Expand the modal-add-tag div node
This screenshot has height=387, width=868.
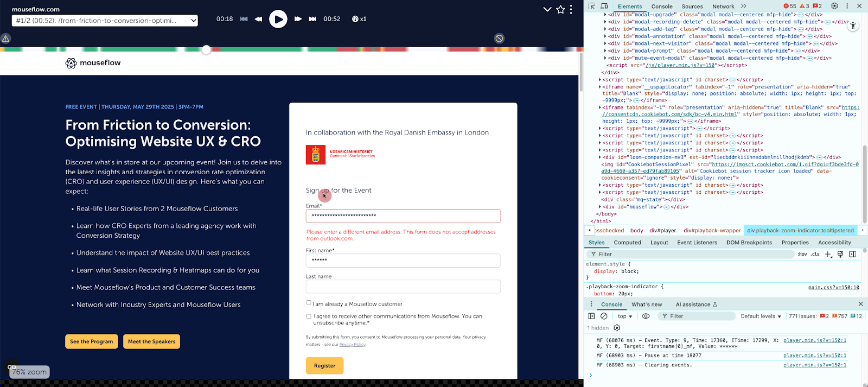coord(605,29)
